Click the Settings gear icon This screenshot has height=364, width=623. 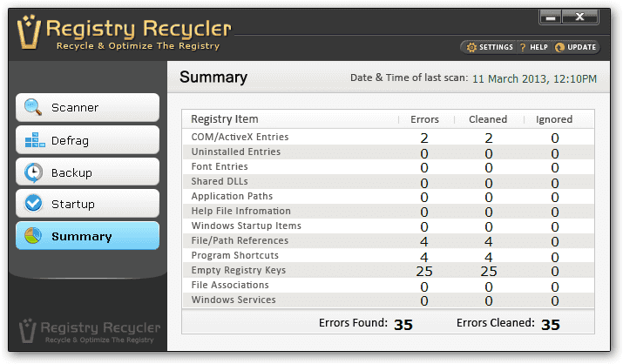[x=471, y=47]
